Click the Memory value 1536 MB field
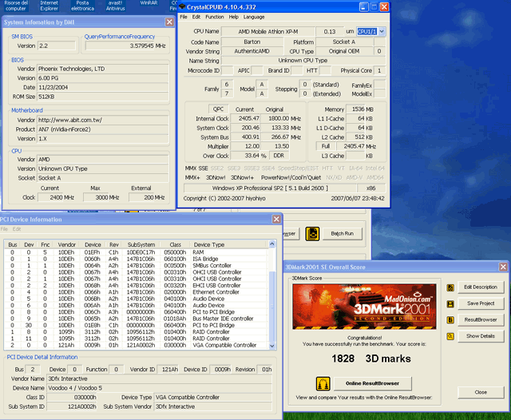 point(355,109)
